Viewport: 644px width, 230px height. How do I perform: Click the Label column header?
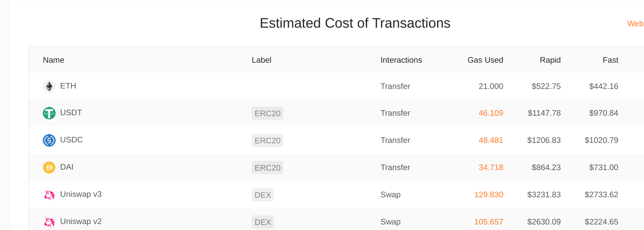[x=261, y=60]
